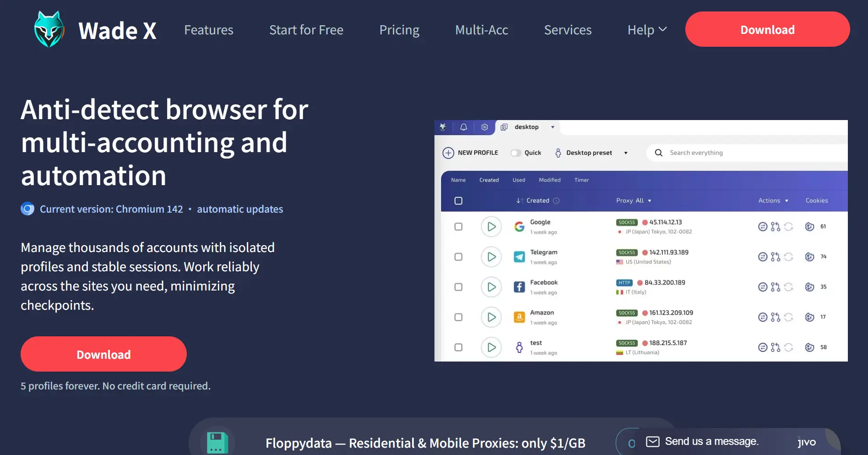Expand the Help menu dropdown
Image resolution: width=868 pixels, height=455 pixels.
point(646,30)
